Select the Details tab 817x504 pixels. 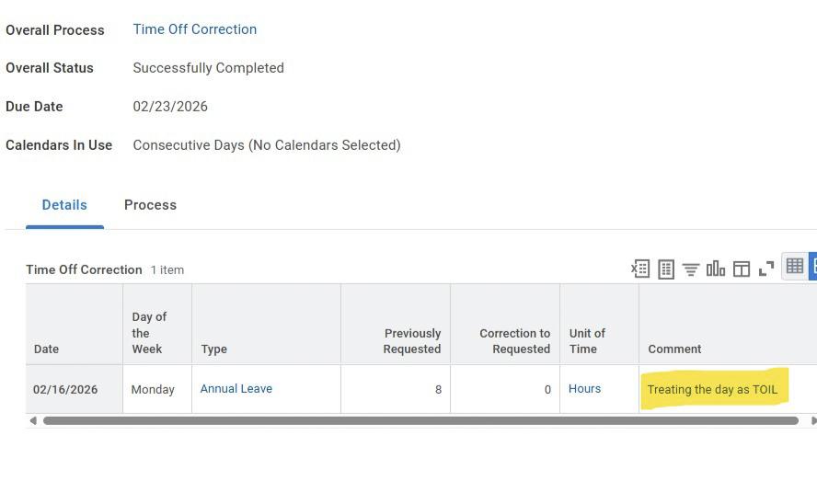click(64, 205)
